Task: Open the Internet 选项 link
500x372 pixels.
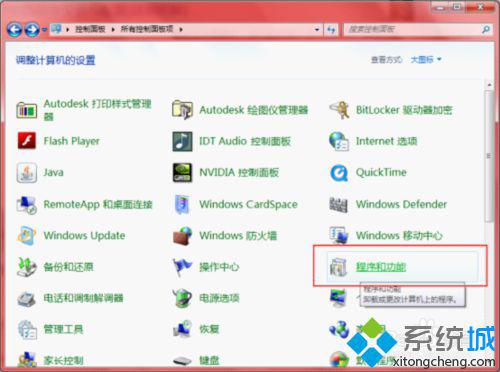Action: coord(386,141)
